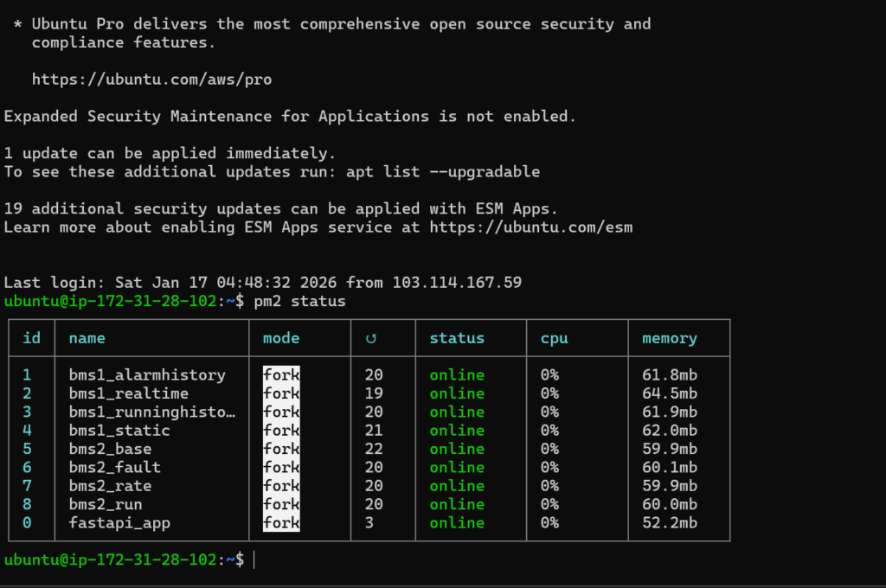886x588 pixels.
Task: Select the bms1_alarmhistory process name
Action: click(147, 375)
